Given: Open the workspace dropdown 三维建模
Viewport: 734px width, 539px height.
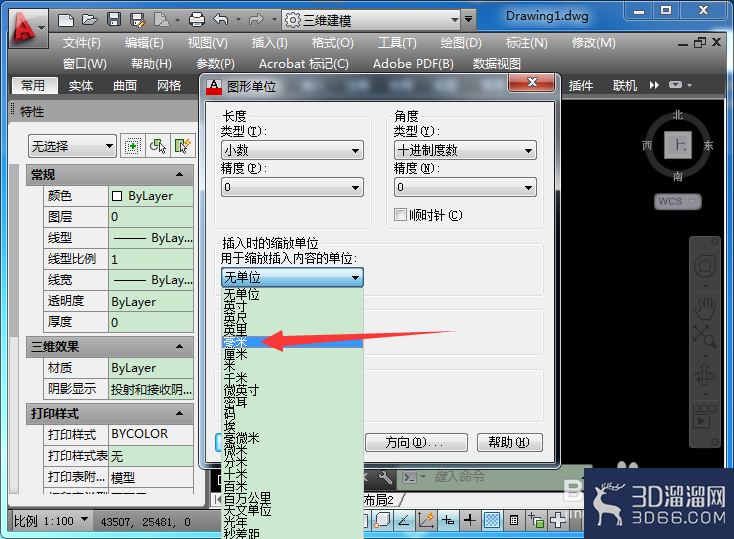Looking at the screenshot, I should (x=372, y=20).
